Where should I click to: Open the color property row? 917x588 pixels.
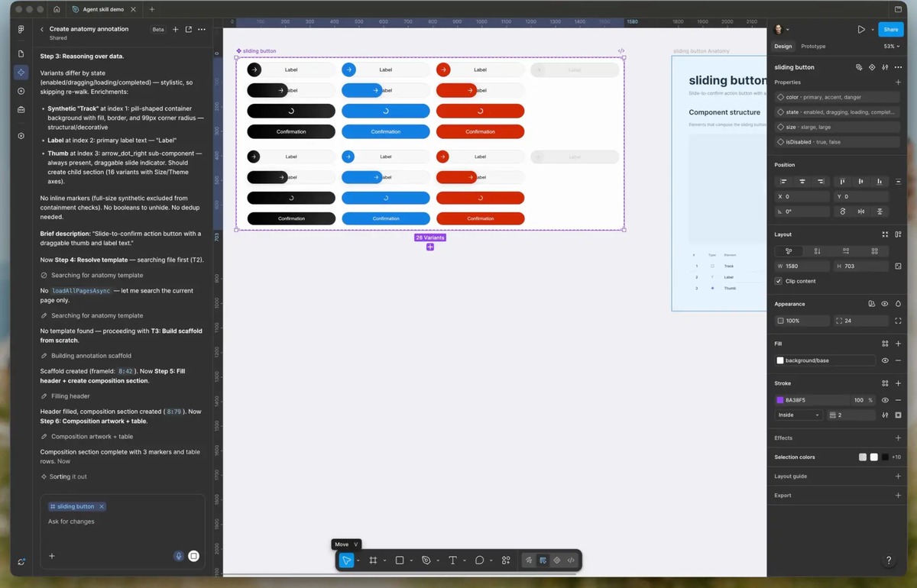[838, 97]
